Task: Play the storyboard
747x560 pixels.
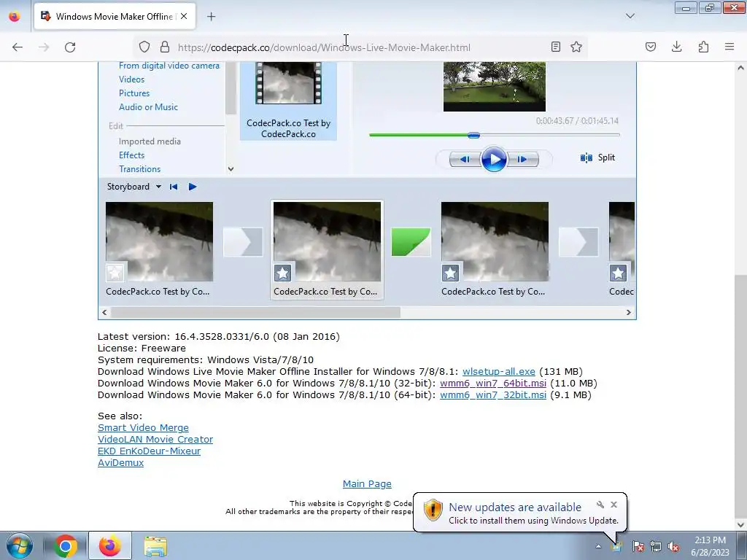Action: click(193, 187)
